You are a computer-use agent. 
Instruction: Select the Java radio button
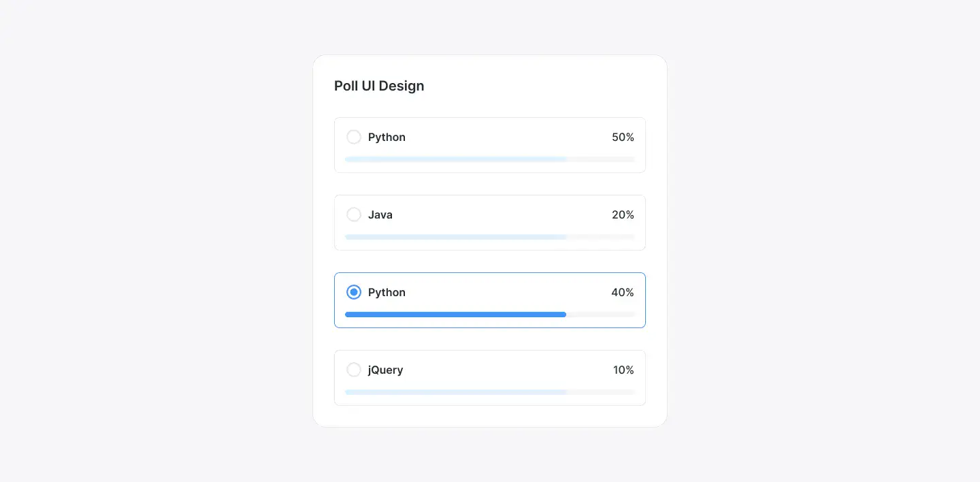click(354, 214)
